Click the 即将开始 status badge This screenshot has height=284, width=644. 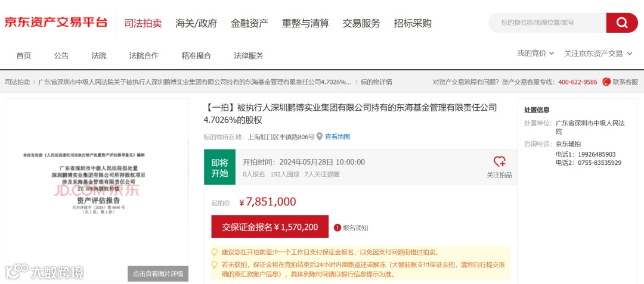point(219,167)
